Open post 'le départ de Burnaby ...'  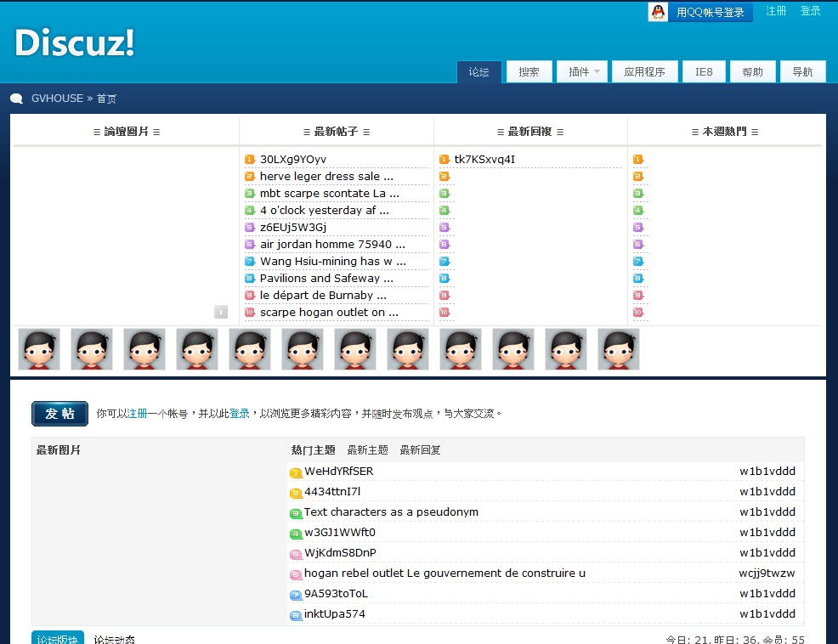323,296
